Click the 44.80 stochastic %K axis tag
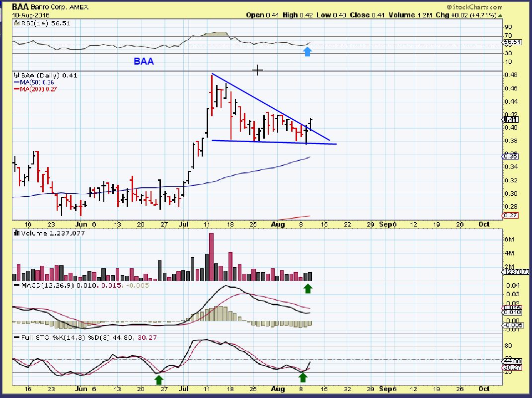 point(512,361)
